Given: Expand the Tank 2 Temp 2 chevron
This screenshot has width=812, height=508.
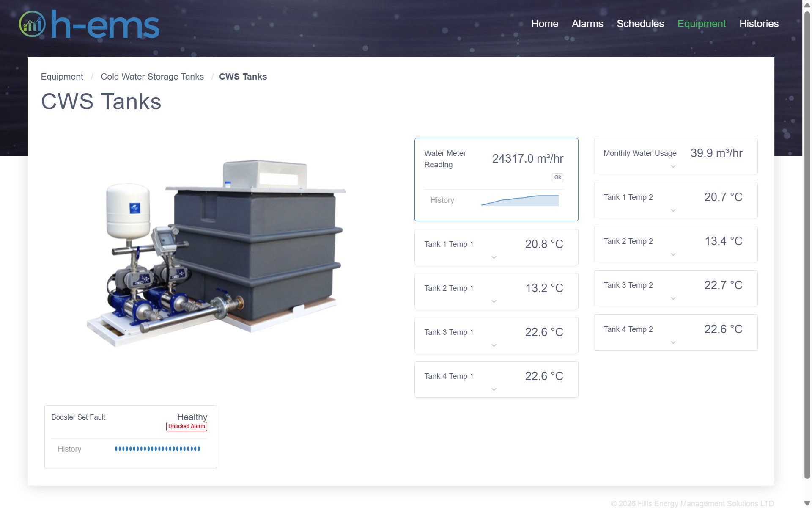Looking at the screenshot, I should [673, 254].
